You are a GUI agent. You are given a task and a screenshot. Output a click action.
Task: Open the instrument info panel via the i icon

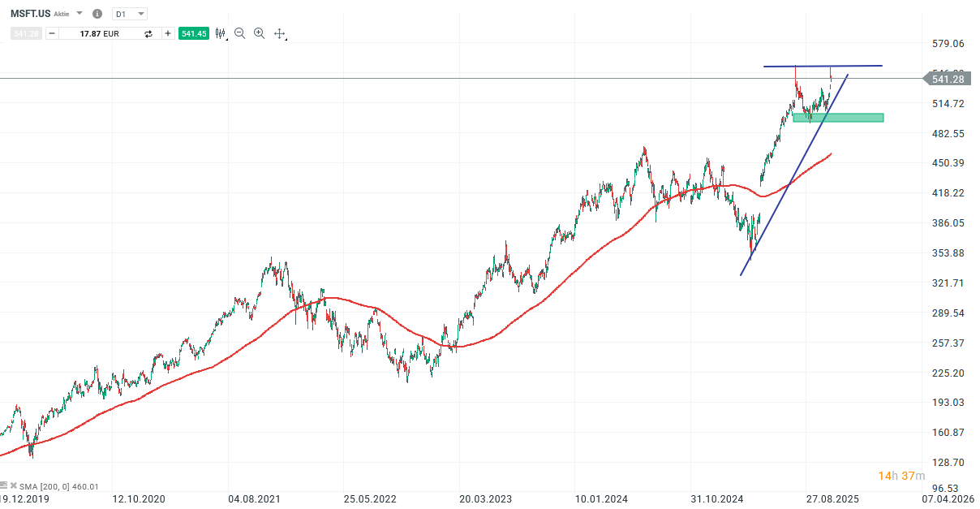(97, 13)
